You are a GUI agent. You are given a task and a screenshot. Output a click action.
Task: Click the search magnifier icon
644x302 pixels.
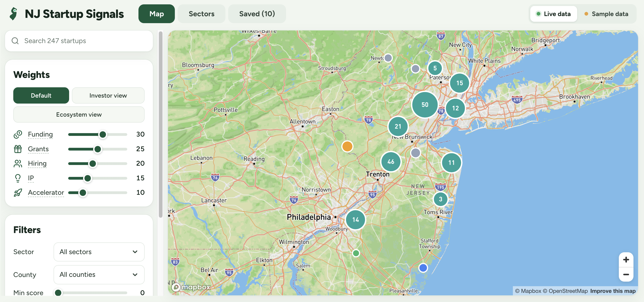(x=15, y=41)
